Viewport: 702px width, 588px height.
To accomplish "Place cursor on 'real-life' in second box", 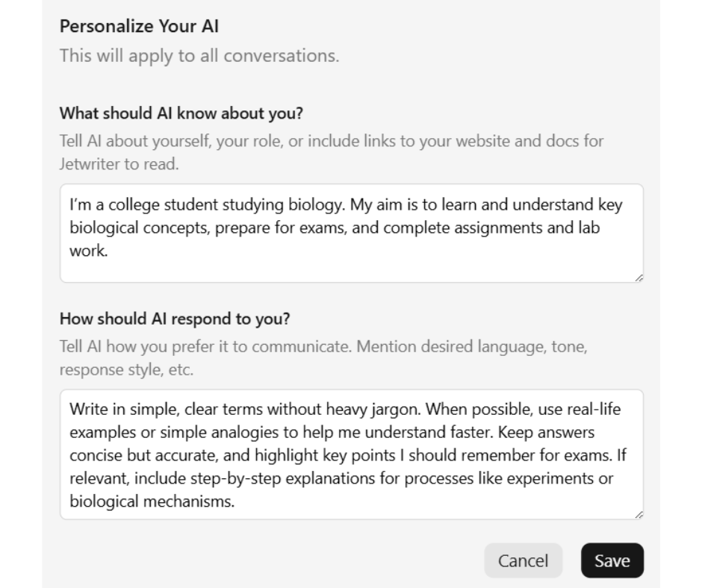I will point(594,410).
